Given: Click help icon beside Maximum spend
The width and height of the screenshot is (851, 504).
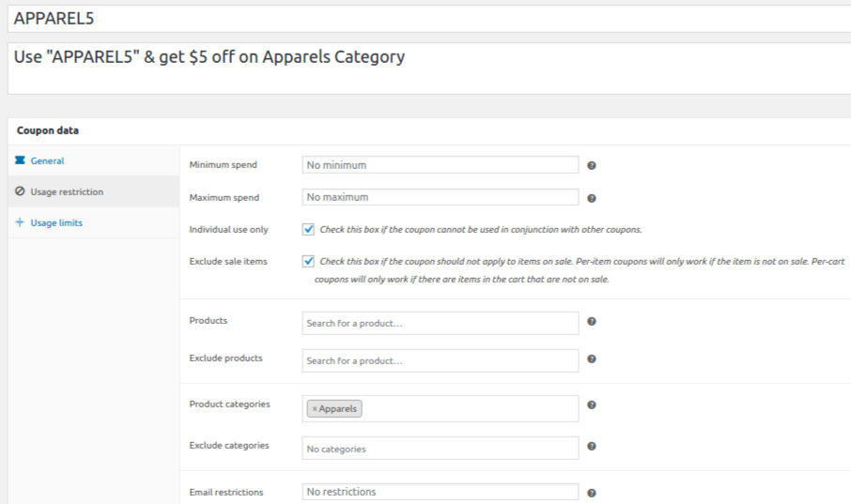Looking at the screenshot, I should click(x=592, y=198).
